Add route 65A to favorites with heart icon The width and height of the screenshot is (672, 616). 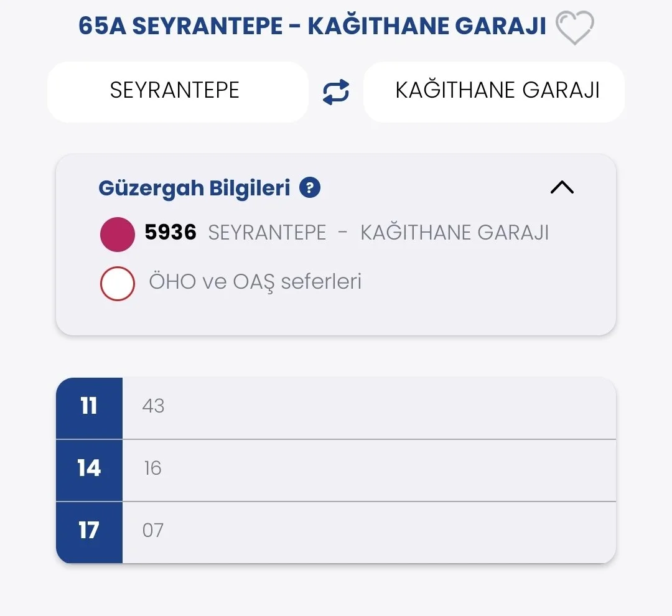574,28
